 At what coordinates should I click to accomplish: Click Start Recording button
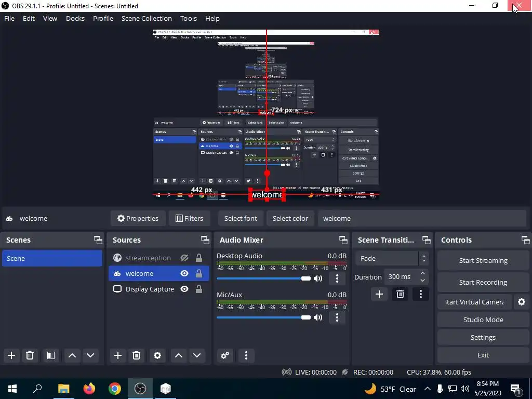pyautogui.click(x=483, y=282)
